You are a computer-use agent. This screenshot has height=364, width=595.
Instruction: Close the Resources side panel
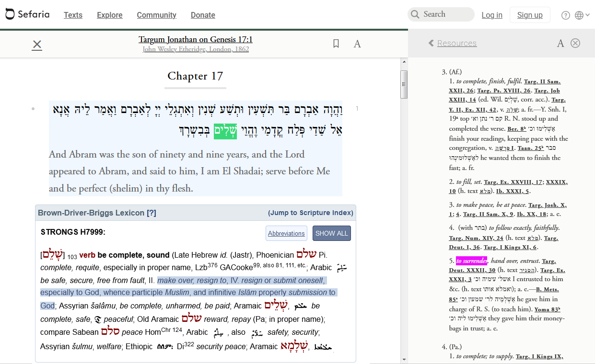pyautogui.click(x=575, y=43)
